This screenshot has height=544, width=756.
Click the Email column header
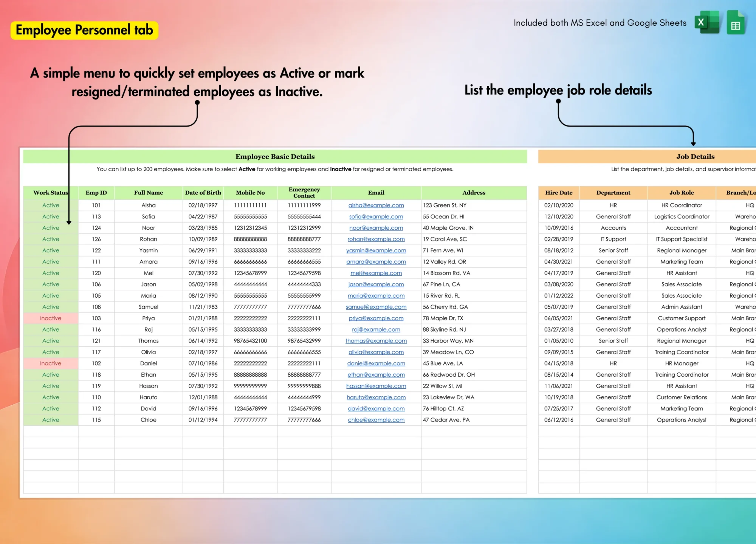(376, 193)
